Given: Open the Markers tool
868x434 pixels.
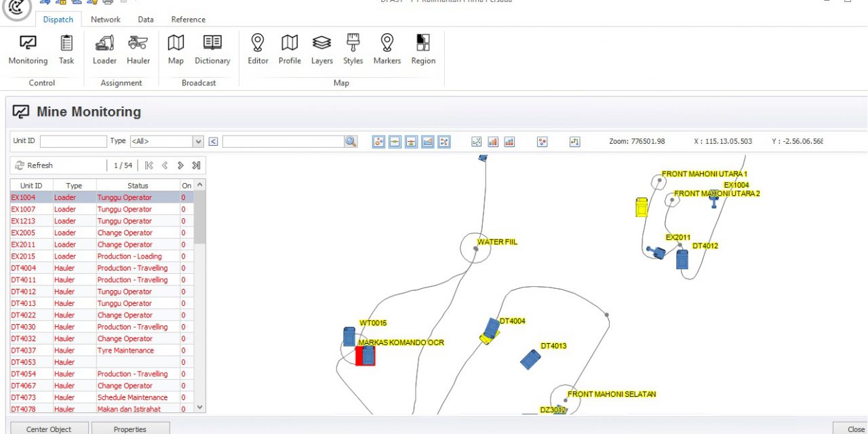Looking at the screenshot, I should 387,50.
